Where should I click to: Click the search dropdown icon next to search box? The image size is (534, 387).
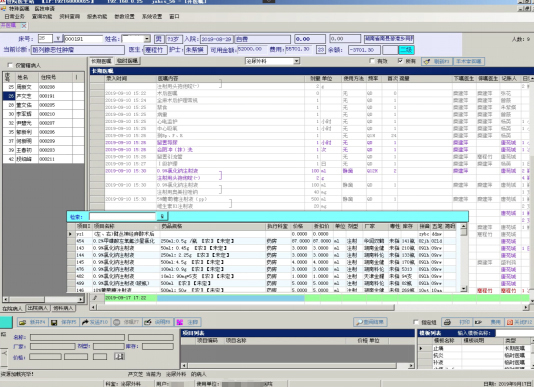(162, 216)
